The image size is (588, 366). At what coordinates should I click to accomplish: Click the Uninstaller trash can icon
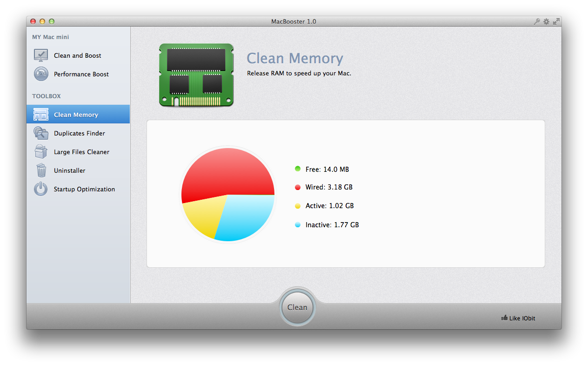click(41, 170)
